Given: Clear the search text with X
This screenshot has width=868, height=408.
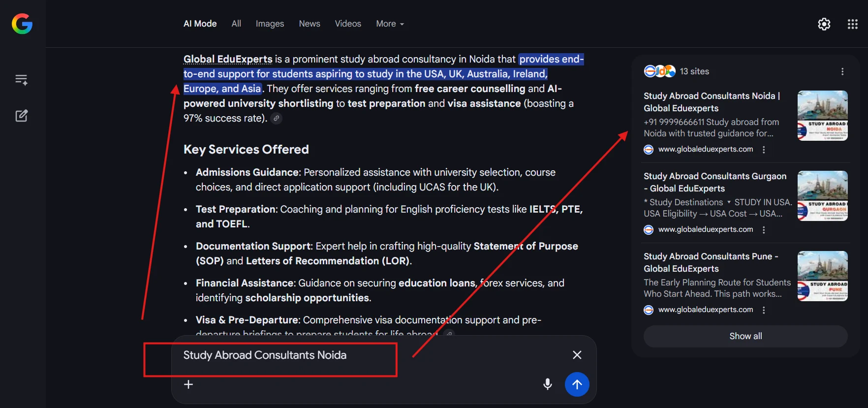Looking at the screenshot, I should click(577, 355).
